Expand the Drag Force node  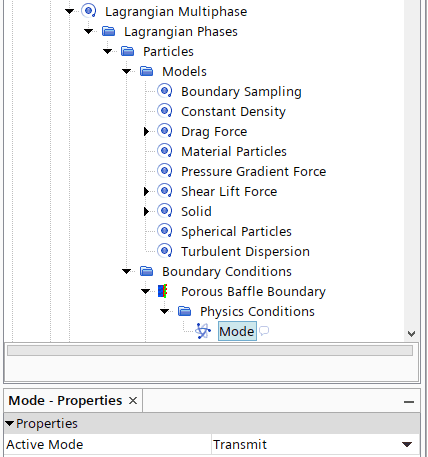click(146, 132)
